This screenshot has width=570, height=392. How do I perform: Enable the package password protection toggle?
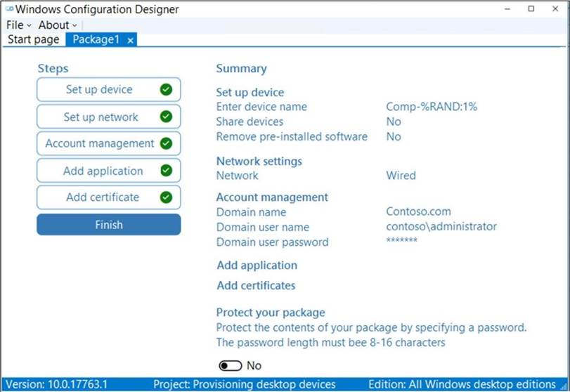point(230,366)
